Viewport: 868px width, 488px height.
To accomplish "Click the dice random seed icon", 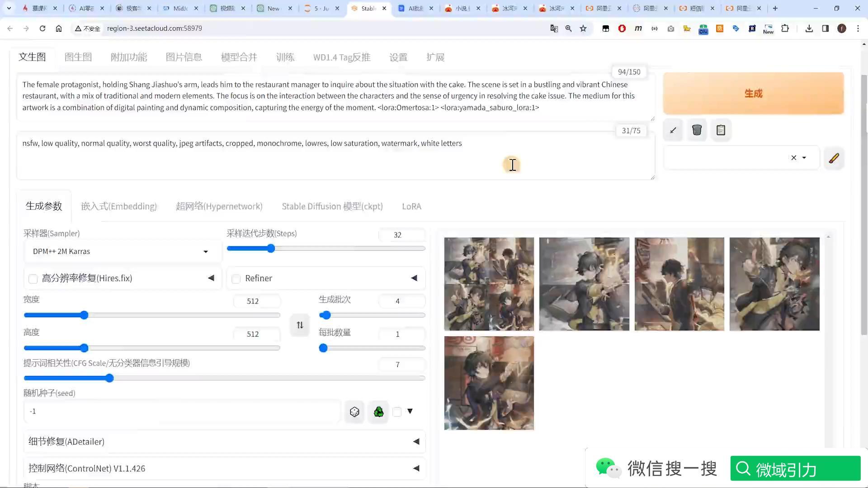I will click(354, 412).
